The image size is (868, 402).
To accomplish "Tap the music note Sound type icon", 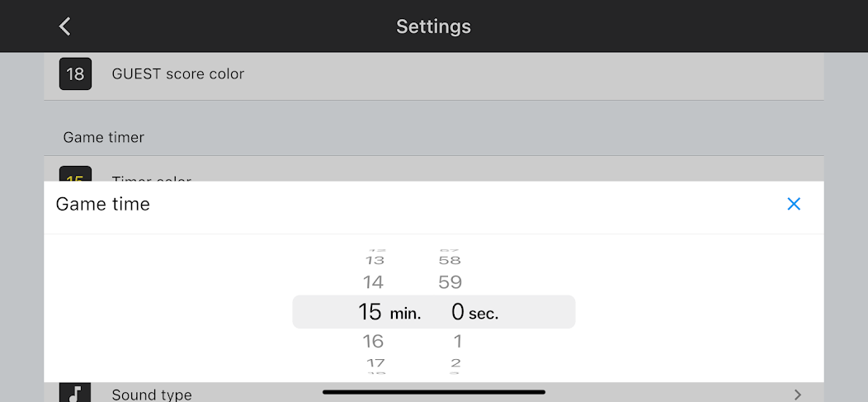I will [x=75, y=393].
